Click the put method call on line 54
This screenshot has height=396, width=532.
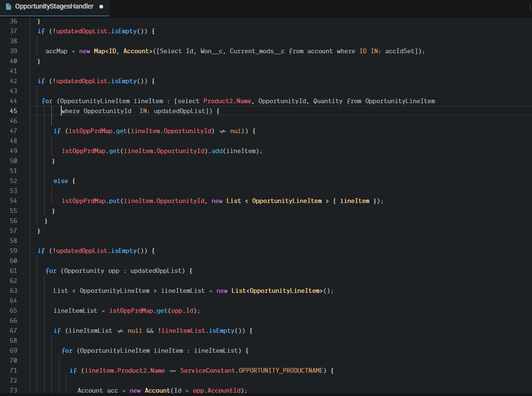(115, 201)
